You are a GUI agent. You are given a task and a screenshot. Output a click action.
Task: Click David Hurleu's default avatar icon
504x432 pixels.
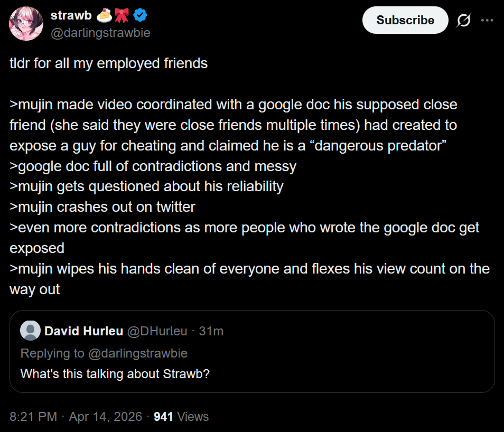pos(31,331)
